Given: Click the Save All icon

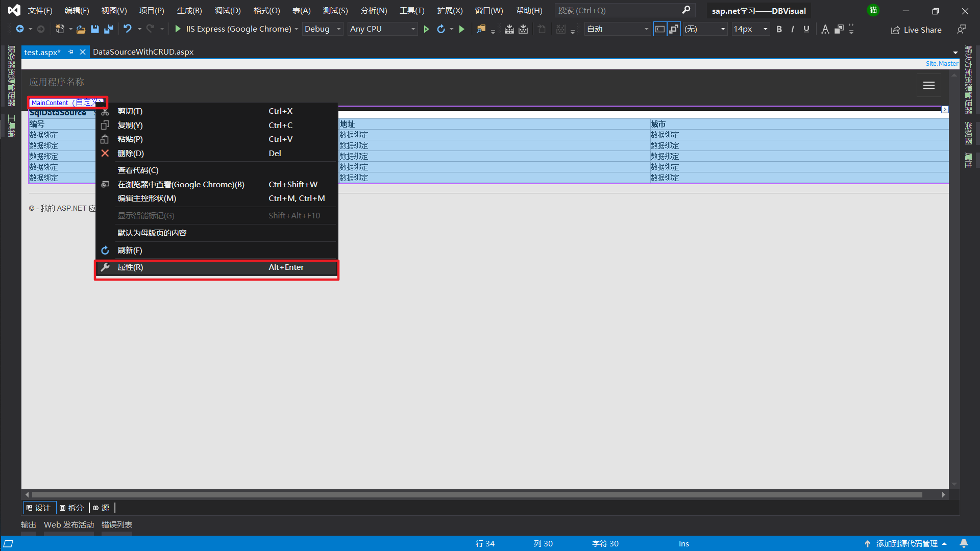Looking at the screenshot, I should click(x=108, y=29).
